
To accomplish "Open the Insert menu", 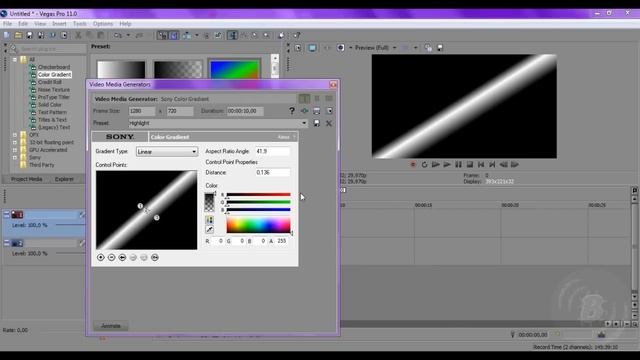I will (x=59, y=24).
